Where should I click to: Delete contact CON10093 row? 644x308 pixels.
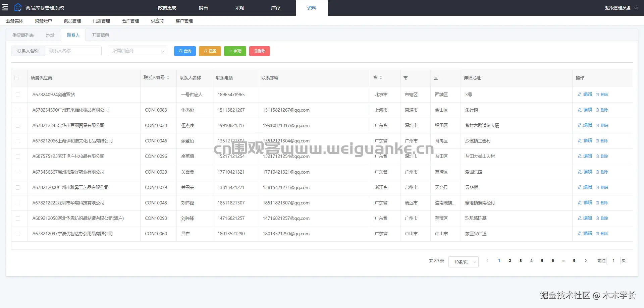(602, 218)
